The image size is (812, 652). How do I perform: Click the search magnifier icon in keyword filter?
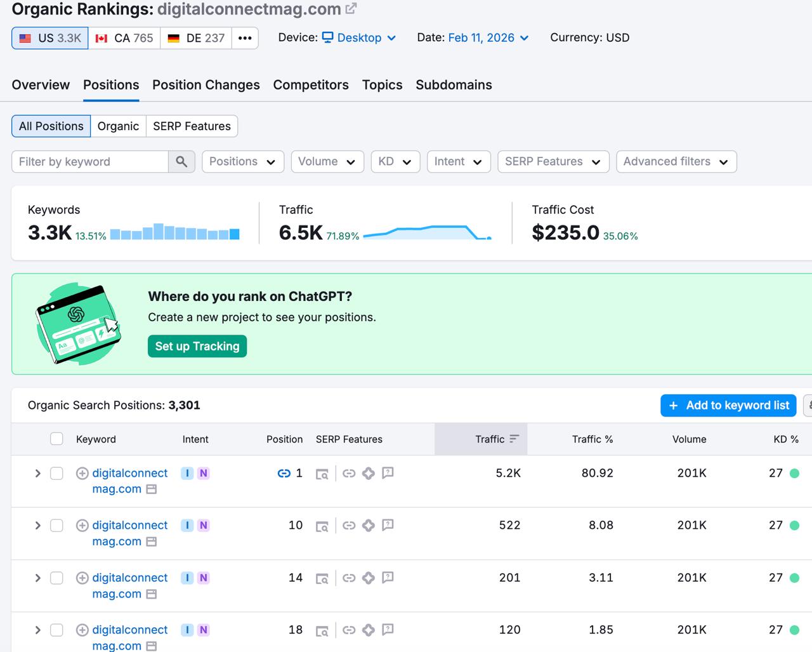click(181, 161)
